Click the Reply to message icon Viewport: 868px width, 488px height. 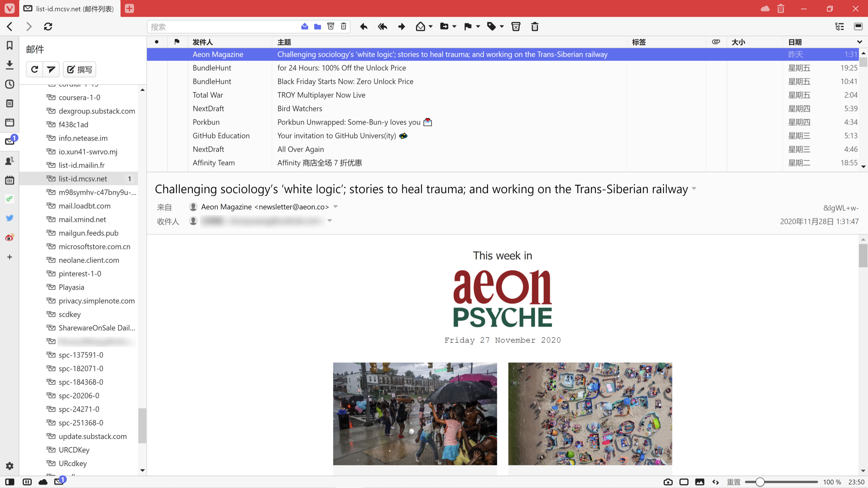click(x=364, y=27)
